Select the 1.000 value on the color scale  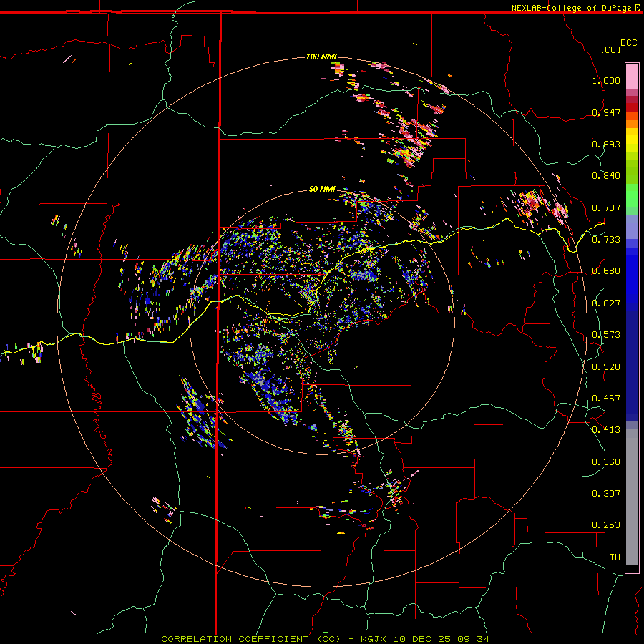click(x=606, y=80)
